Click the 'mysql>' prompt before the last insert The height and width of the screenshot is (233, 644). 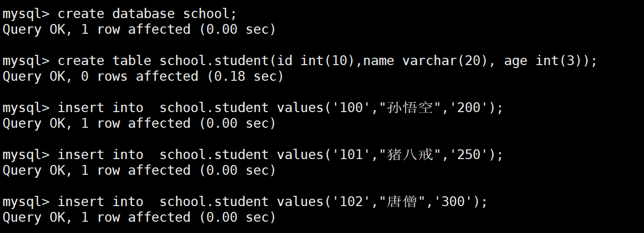(26, 202)
